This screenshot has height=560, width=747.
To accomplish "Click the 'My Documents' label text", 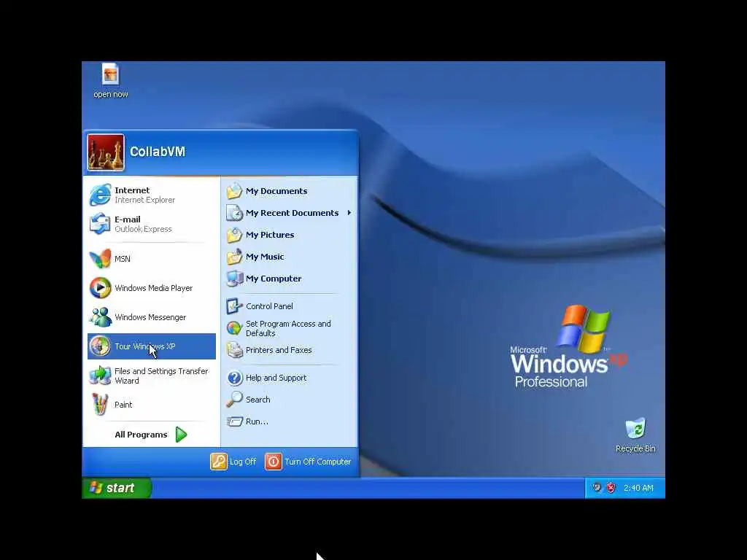I will [x=276, y=191].
